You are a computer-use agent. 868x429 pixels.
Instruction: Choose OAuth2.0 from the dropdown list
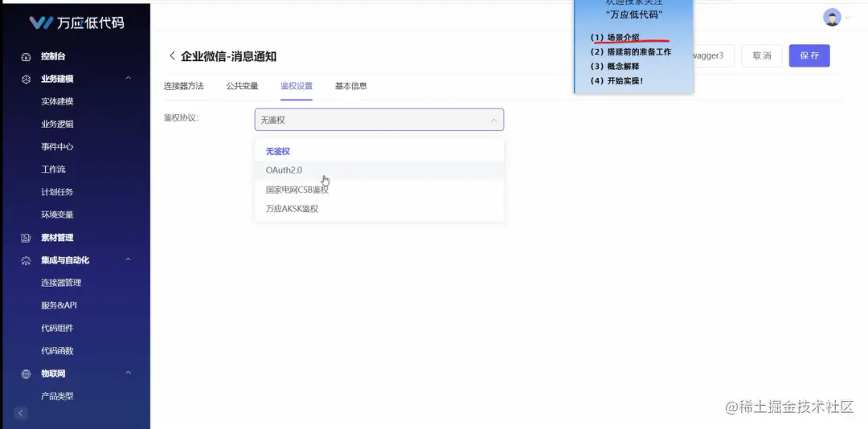coord(379,170)
